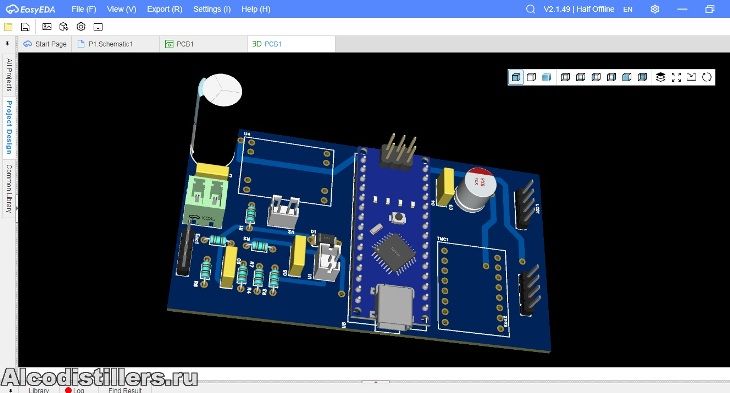Click the export image picture icon

[47, 27]
